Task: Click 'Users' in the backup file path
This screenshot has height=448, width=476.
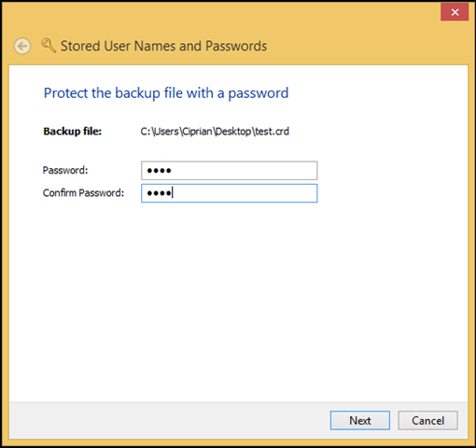Action: click(167, 132)
